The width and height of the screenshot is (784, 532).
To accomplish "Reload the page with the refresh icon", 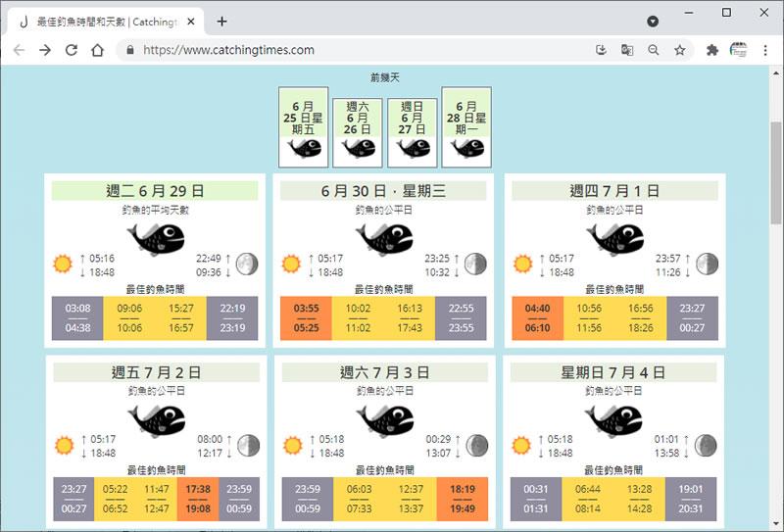I will (x=71, y=50).
